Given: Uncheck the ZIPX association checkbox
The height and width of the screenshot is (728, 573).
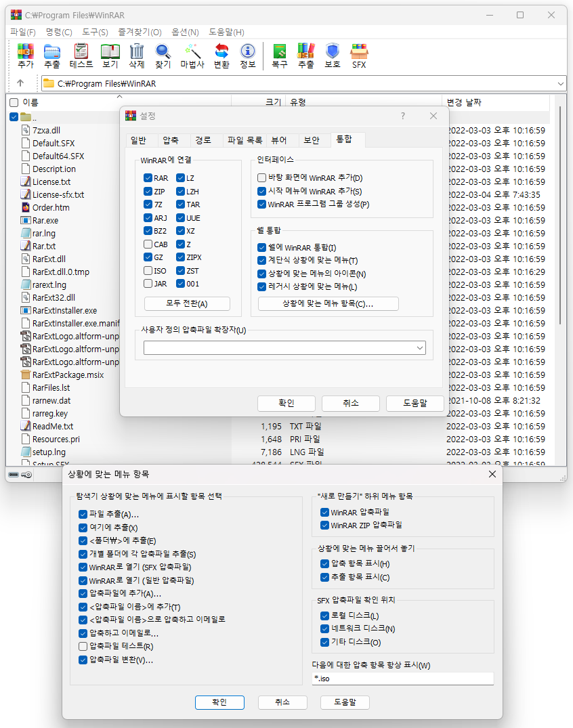Looking at the screenshot, I should [x=181, y=257].
